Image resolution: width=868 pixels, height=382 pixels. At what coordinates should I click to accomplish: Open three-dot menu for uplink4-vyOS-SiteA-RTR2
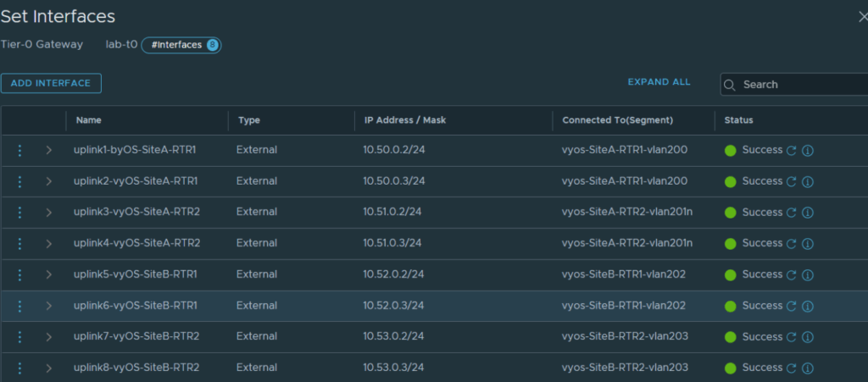click(x=20, y=243)
